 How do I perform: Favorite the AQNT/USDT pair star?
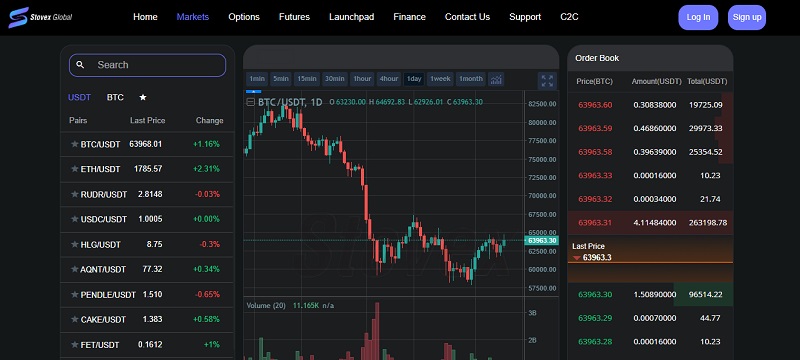[x=74, y=269]
